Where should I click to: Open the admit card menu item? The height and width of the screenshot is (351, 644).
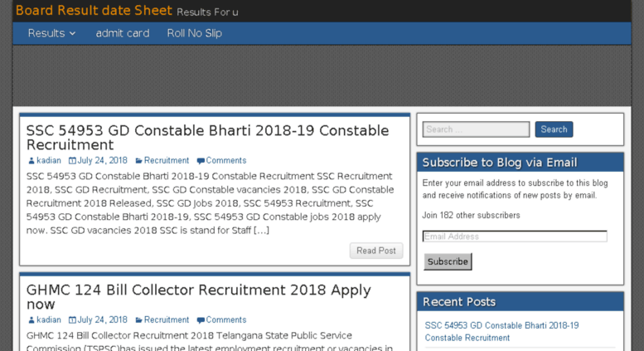(123, 33)
